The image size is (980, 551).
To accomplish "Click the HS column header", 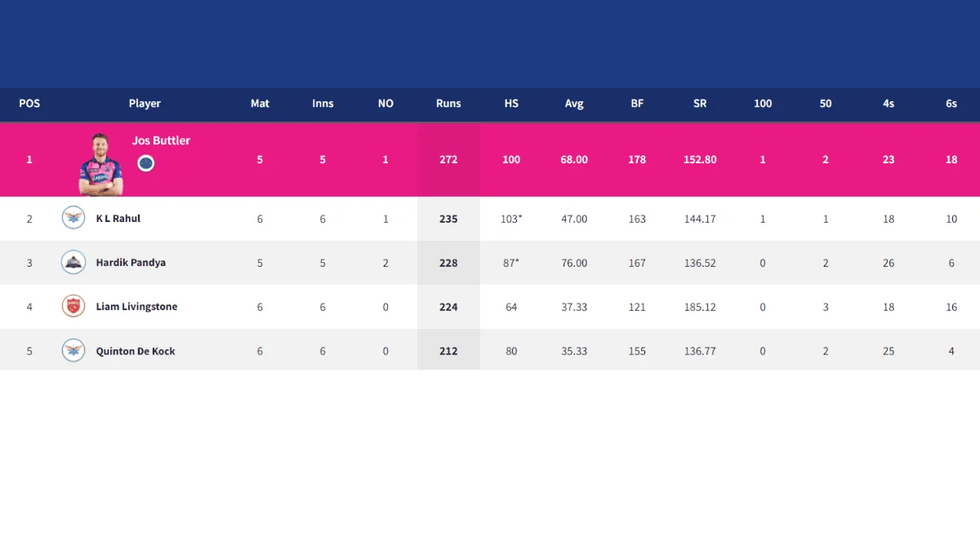I will pos(511,104).
